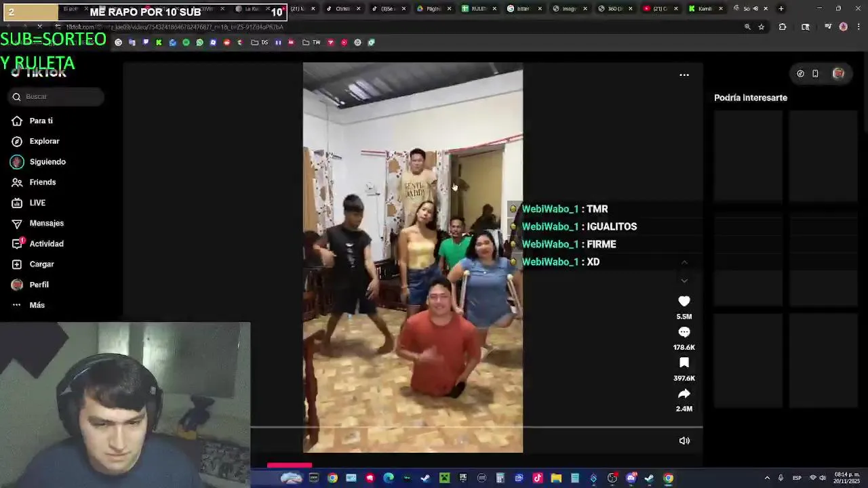The height and width of the screenshot is (488, 868).
Task: Open media controls icon in Chrome toolbar
Action: 828,27
